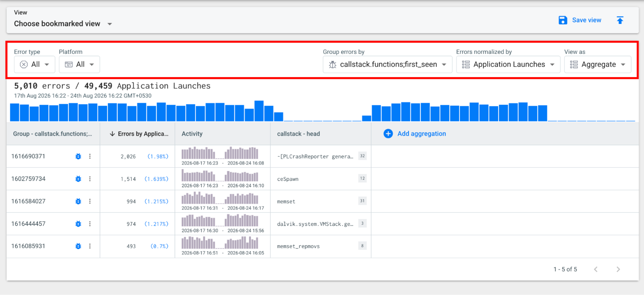Viewport: 644px width, 295px height.
Task: Click the 2,026 error count
Action: [128, 157]
